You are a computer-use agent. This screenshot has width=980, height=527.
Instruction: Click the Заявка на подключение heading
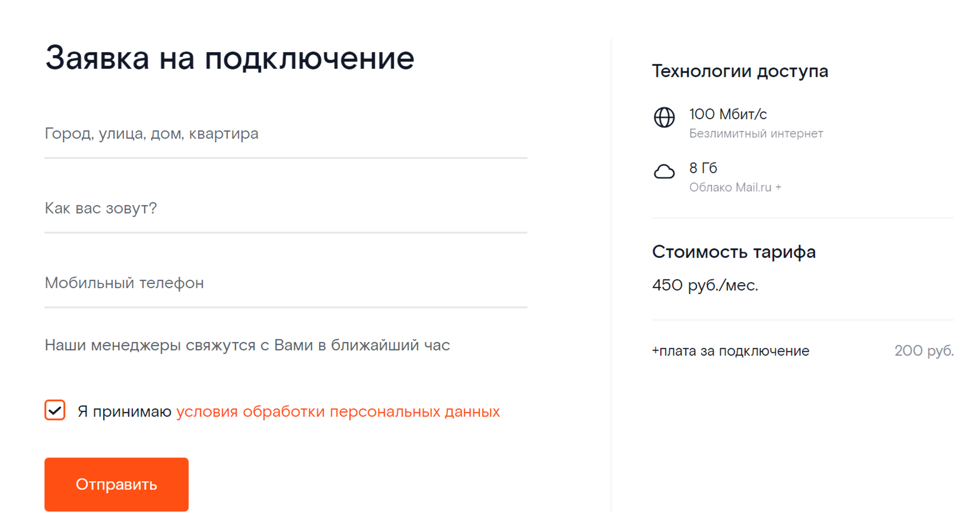[230, 58]
